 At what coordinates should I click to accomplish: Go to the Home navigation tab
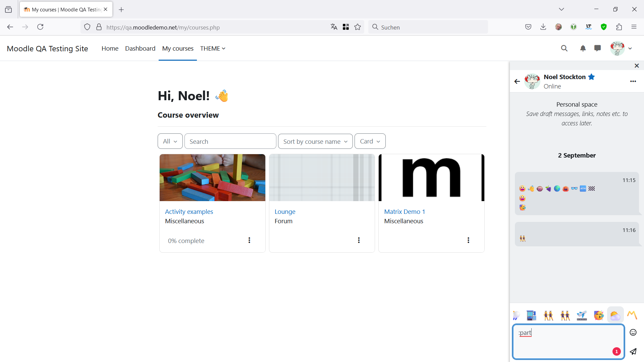tap(110, 49)
